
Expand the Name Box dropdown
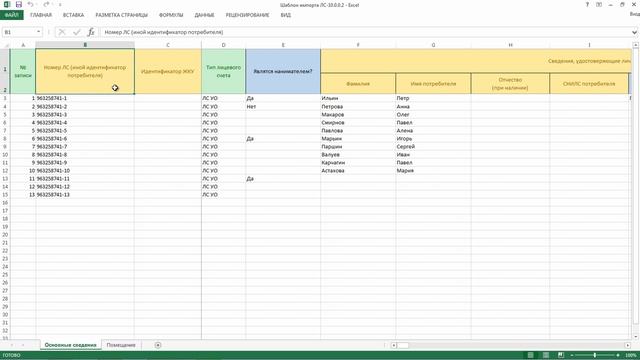click(38, 32)
